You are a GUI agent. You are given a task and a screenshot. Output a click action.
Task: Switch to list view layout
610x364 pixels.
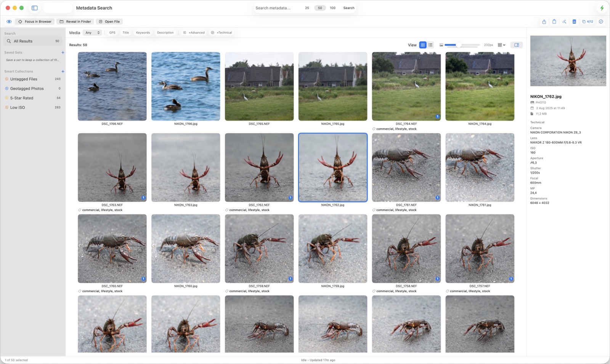[430, 45]
